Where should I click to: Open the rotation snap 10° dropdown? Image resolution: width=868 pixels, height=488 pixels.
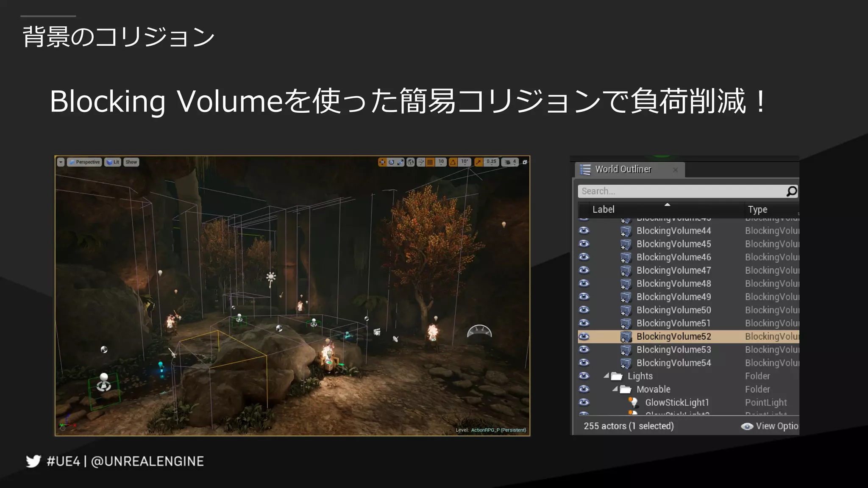click(465, 162)
